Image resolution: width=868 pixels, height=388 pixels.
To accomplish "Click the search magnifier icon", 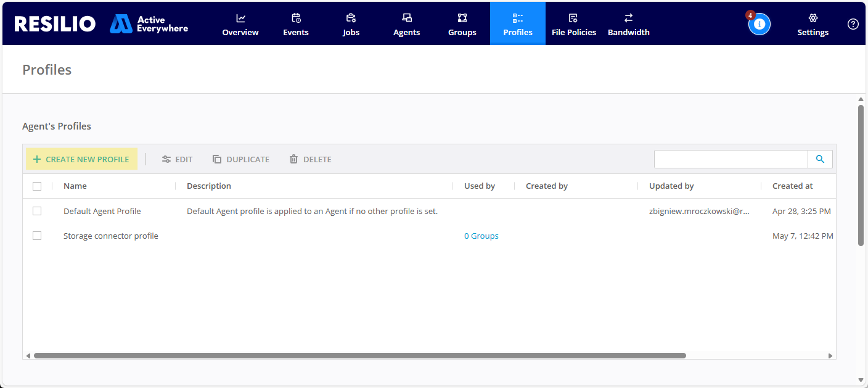I will tap(820, 159).
